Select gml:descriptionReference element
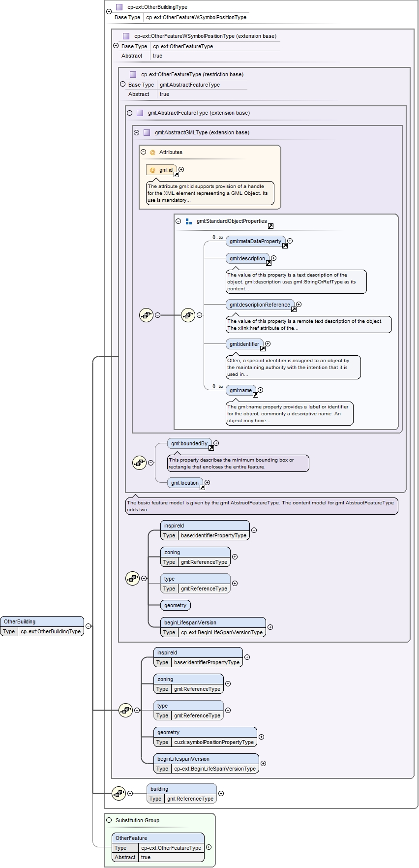This screenshot has height=868, width=419. [x=260, y=305]
